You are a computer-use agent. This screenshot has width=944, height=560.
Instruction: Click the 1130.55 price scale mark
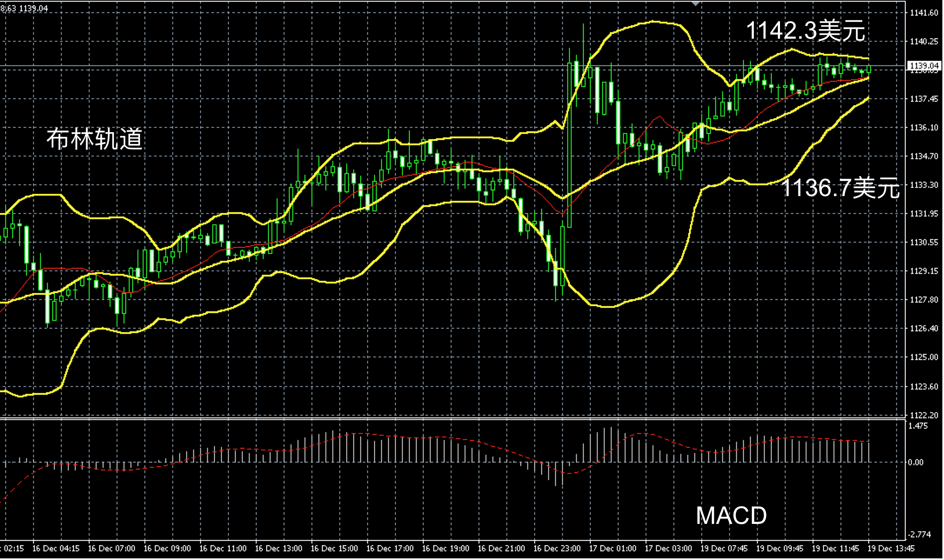[x=924, y=242]
